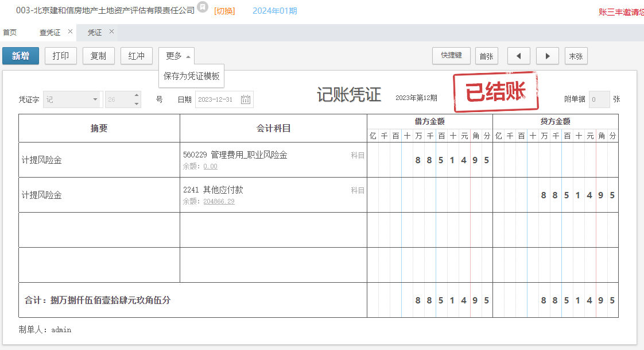
Task: Click the icon beside the company name
Action: (x=202, y=6)
